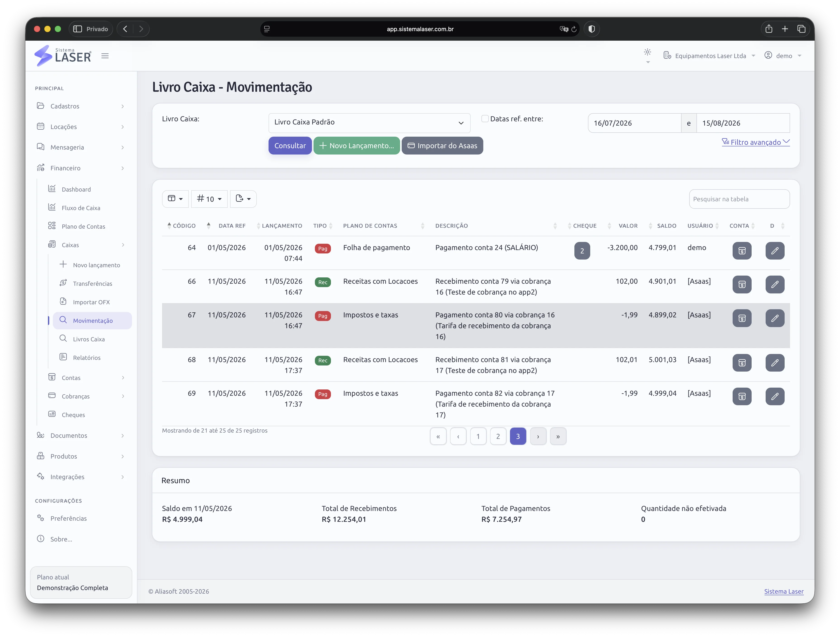
Task: Sort by the Valor column header
Action: tap(628, 226)
